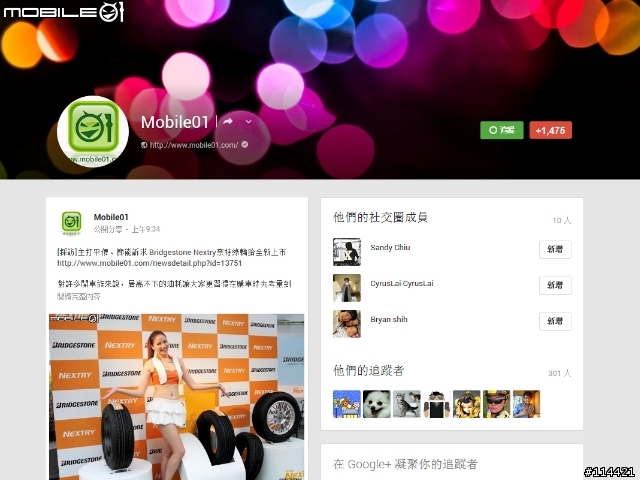Viewport: 640px width, 480px height.
Task: Add Bryan shih to circles
Action: 555,321
